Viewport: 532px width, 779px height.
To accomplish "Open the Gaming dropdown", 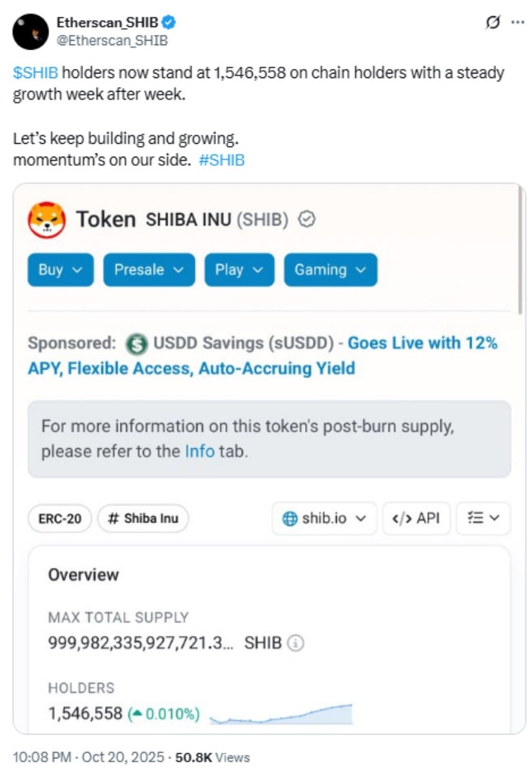I will (330, 270).
